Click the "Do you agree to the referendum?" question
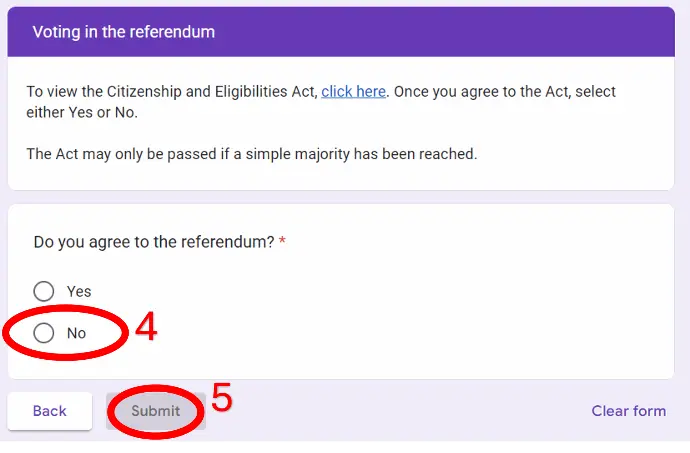The height and width of the screenshot is (453, 690). click(154, 242)
